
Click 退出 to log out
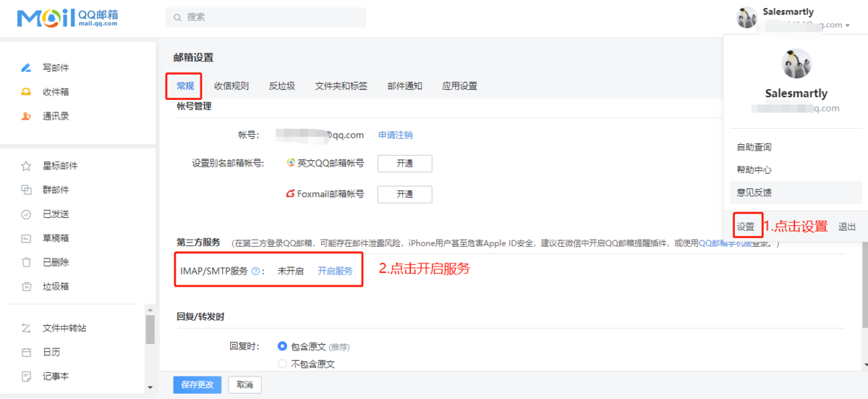tap(847, 227)
